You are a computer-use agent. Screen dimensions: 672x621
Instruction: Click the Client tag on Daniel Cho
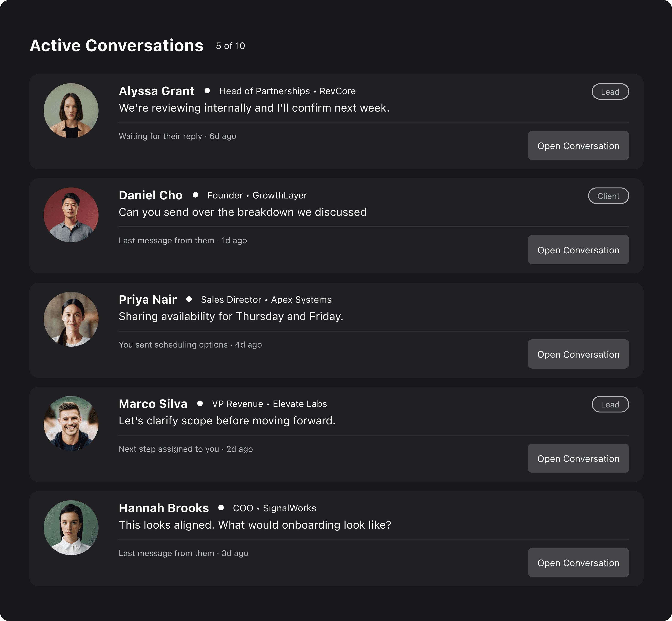click(608, 196)
